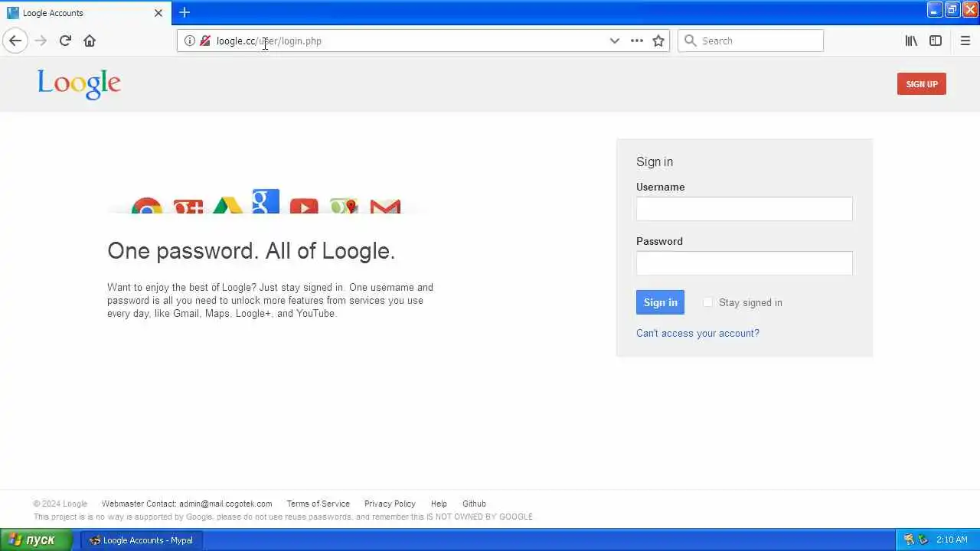Restore down the browser window
This screenshot has width=980, height=551.
tap(952, 9)
